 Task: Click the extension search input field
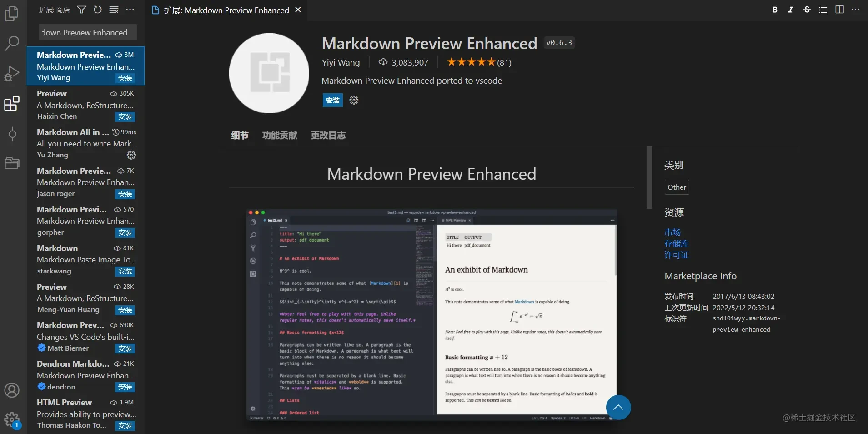[x=88, y=32]
